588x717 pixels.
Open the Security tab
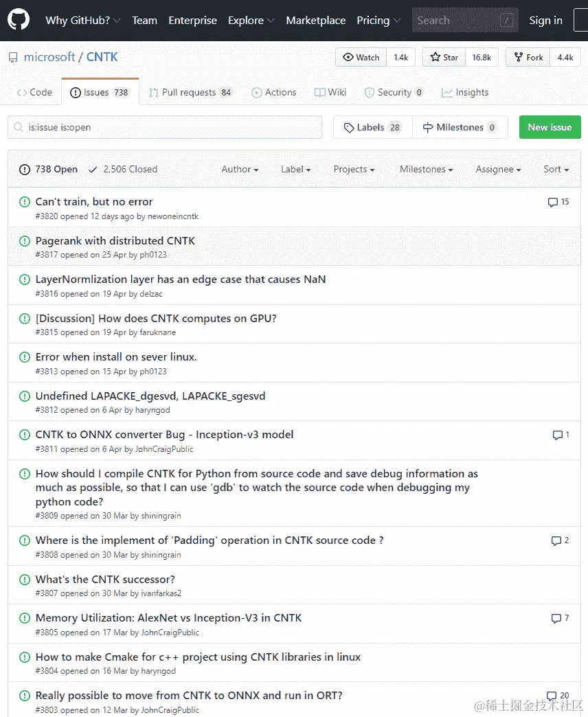[393, 92]
